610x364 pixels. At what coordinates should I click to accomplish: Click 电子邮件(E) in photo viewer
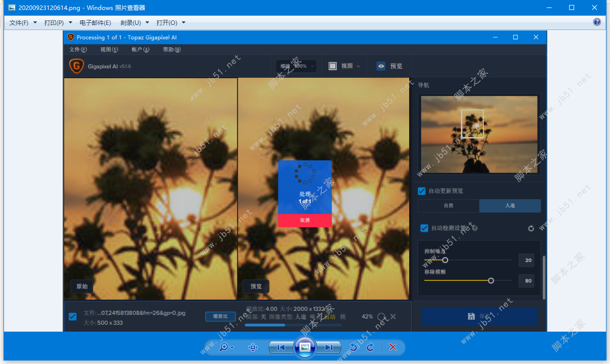tap(95, 23)
